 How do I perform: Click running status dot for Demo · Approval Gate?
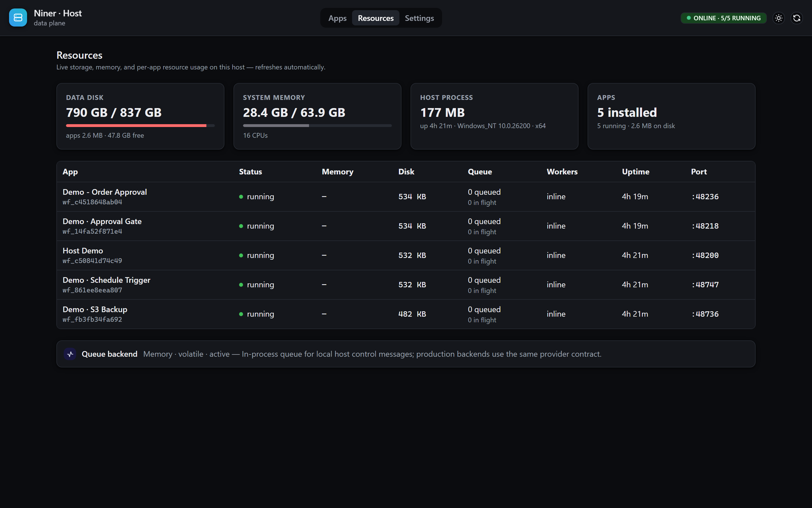[x=241, y=226]
